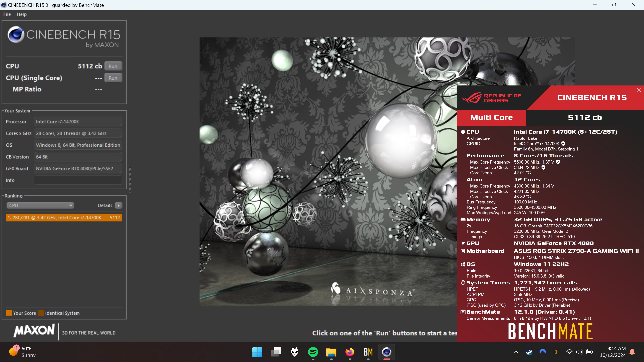Viewport: 644px width, 362px height.
Task: Open the wolf-head app on taskbar
Action: coord(295,352)
